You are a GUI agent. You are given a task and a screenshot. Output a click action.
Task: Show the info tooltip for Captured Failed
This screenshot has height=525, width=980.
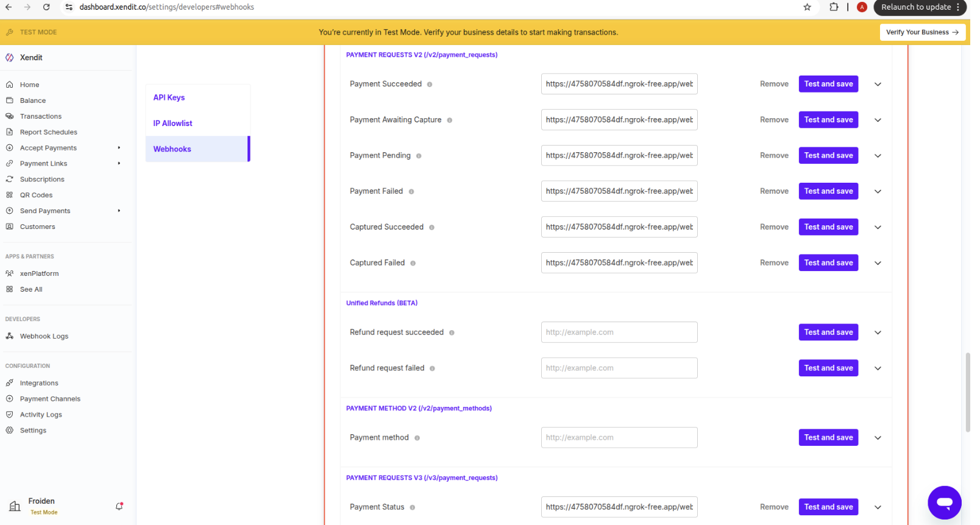pos(413,263)
